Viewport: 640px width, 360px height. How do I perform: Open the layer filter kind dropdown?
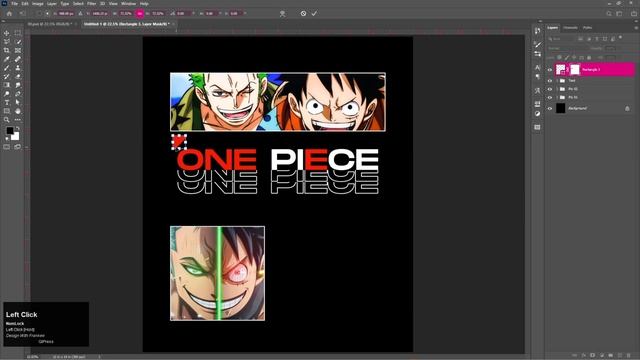562,39
